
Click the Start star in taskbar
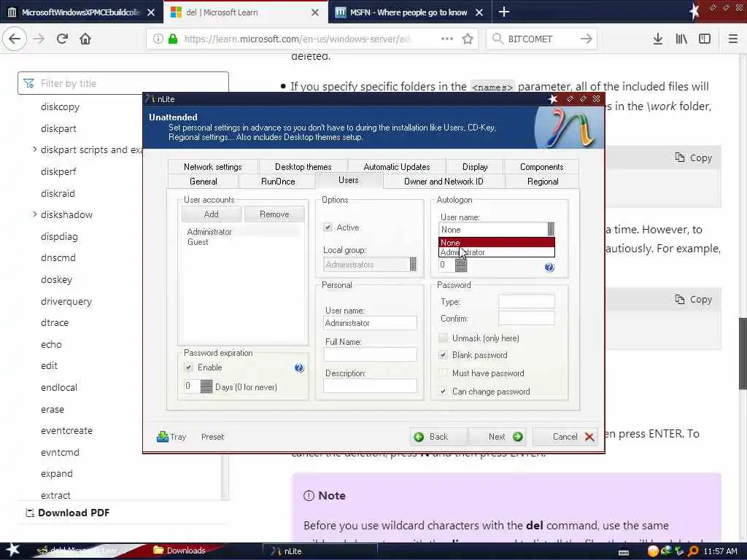tap(12, 550)
